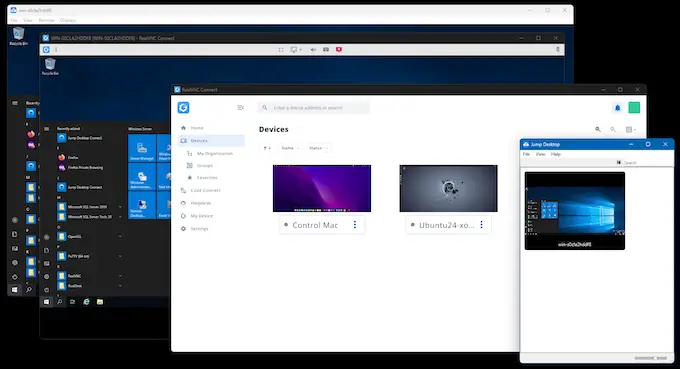Open the Ubuntu24 device thumbnail
Screen dimensions: 680x369
448,188
